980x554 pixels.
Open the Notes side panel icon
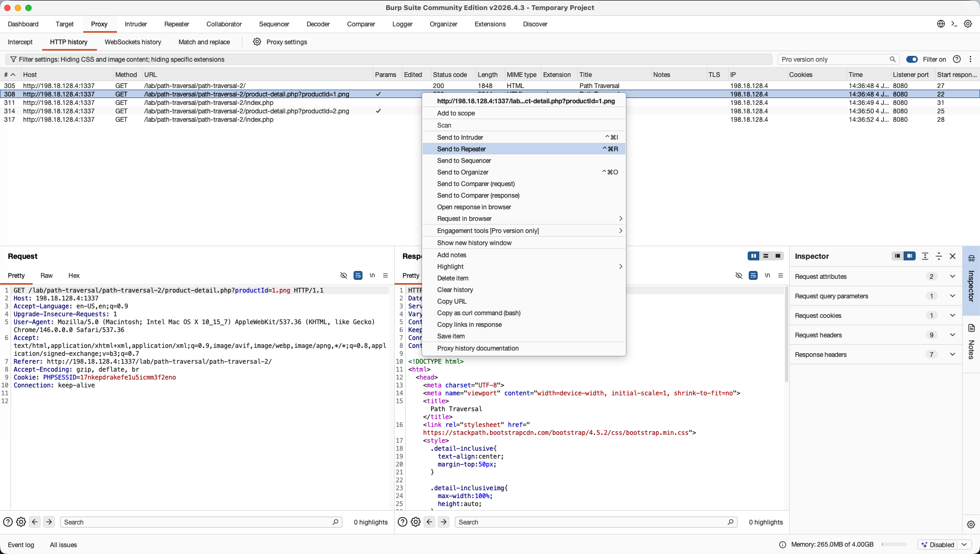click(x=972, y=328)
